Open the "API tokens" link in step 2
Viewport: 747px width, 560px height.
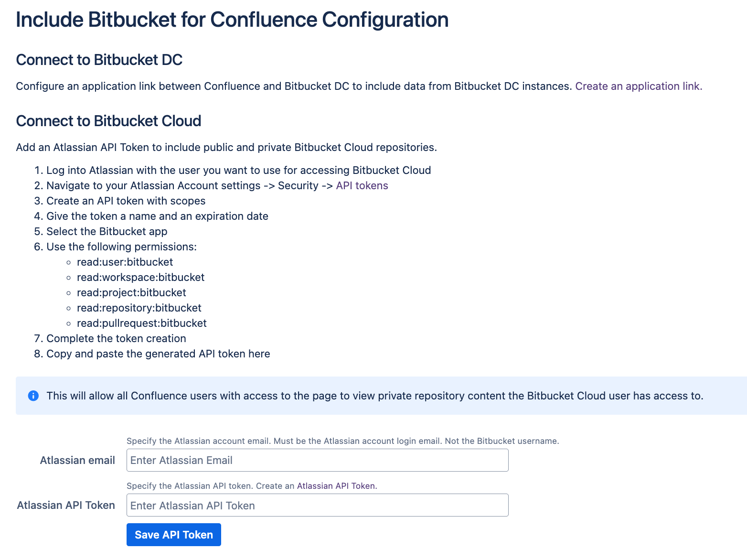[x=362, y=185]
